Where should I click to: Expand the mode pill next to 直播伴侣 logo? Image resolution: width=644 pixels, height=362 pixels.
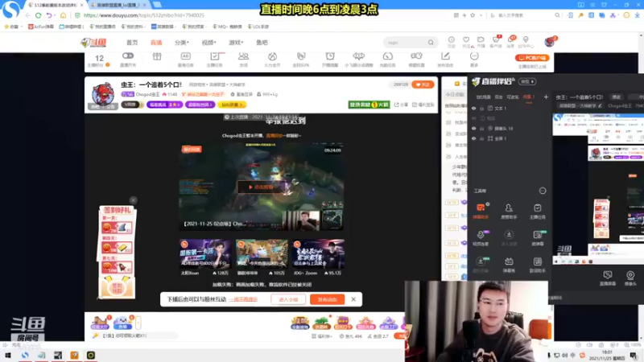[x=527, y=82]
